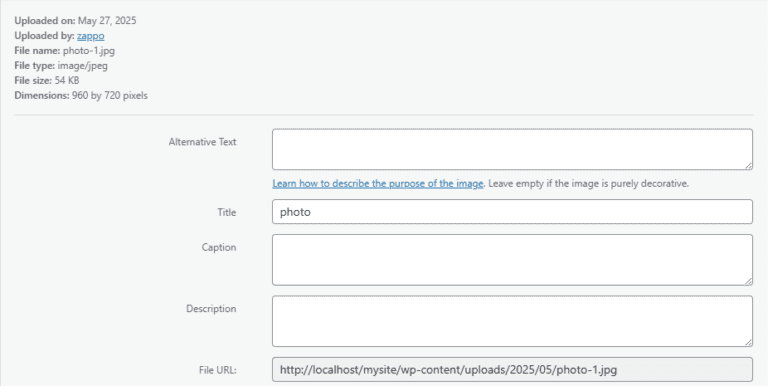Select the 'Uploaded on: May 27, 2025' text
Viewport: 768px width, 386px height.
click(75, 21)
